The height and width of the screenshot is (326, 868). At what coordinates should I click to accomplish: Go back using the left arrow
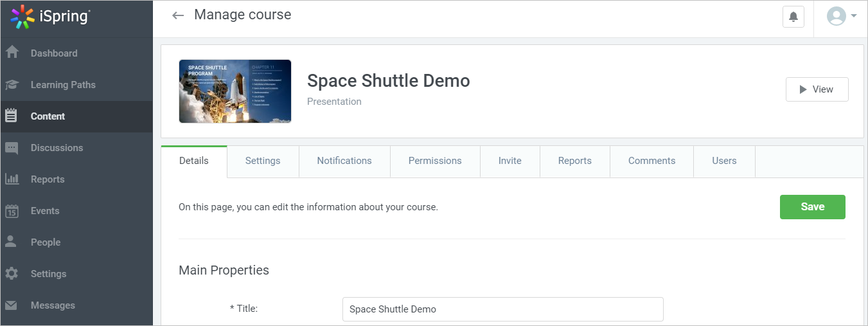178,15
